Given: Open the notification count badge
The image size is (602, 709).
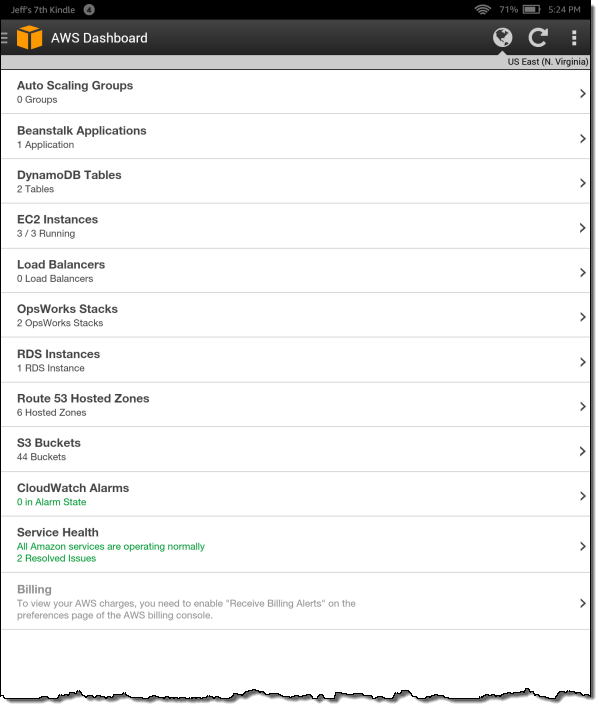Looking at the screenshot, I should tap(90, 9).
